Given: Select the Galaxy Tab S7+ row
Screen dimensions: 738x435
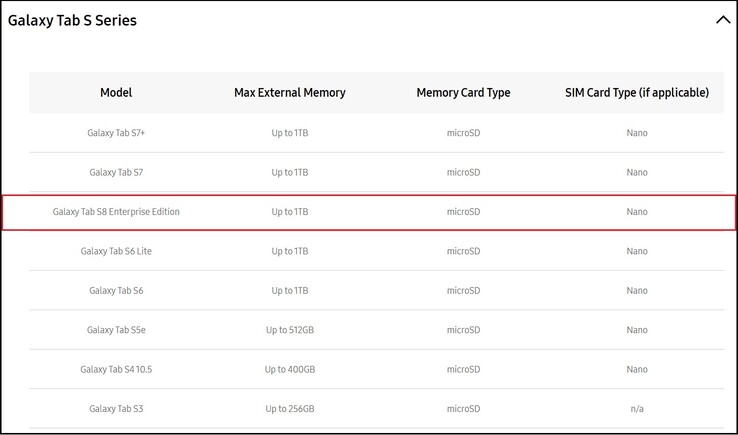Looking at the screenshot, I should coord(116,133).
